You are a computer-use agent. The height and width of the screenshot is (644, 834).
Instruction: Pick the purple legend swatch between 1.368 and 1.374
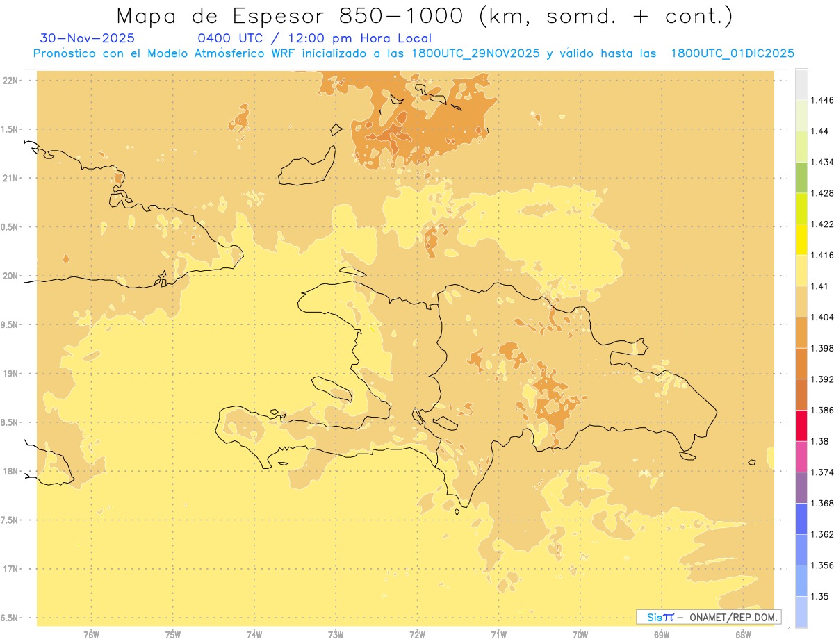[x=801, y=488]
